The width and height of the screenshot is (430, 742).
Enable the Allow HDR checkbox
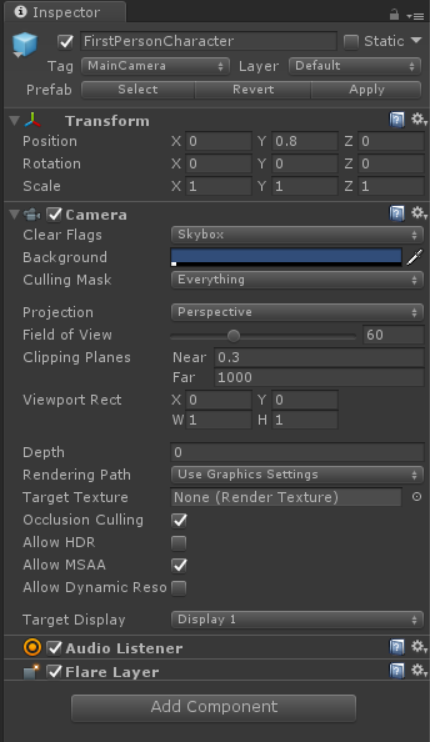point(179,543)
